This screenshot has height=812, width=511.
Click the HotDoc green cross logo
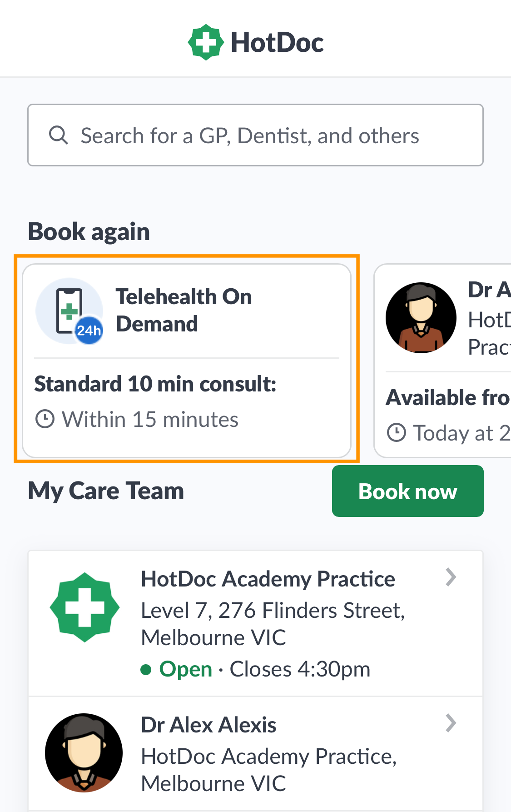(206, 42)
